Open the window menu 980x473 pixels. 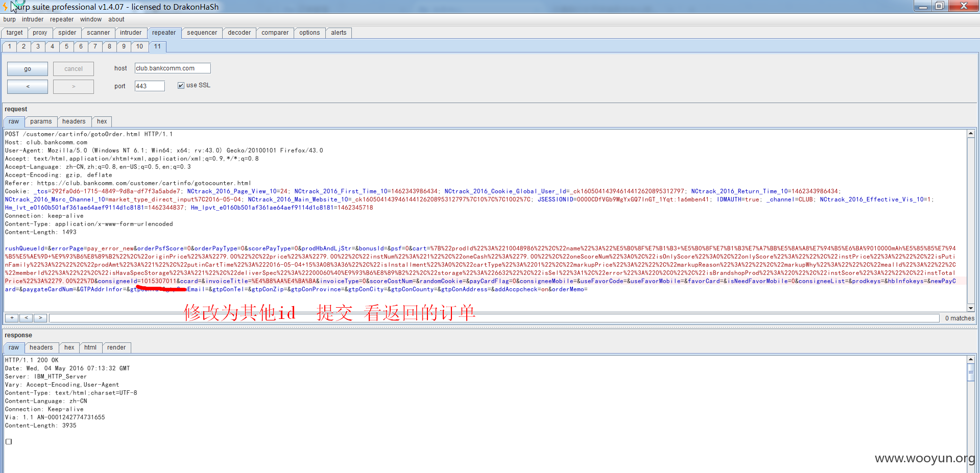tap(91, 19)
